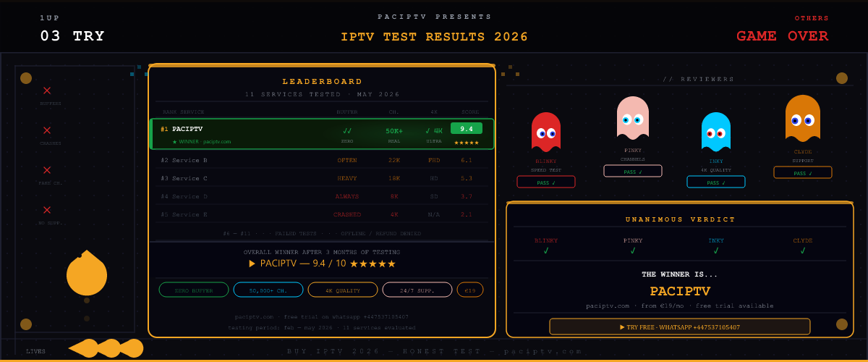Click the cyan Inky ghost
The height and width of the screenshot is (362, 868).
716,132
